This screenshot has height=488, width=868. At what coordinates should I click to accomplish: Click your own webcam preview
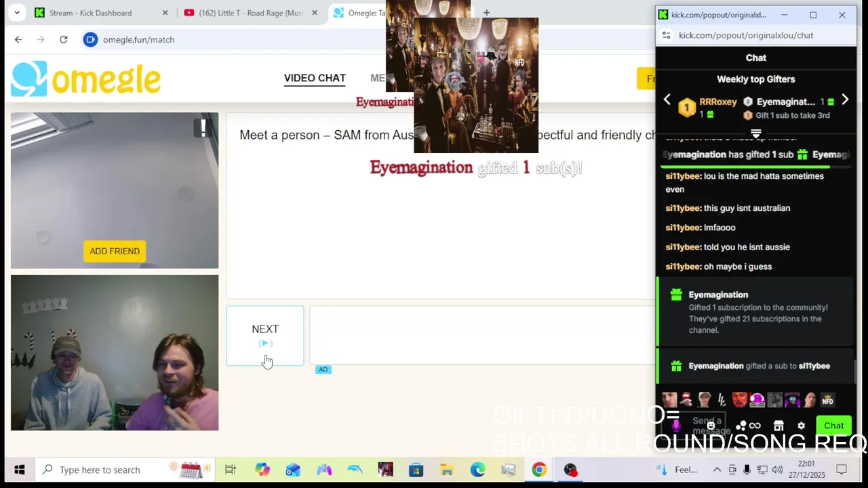pyautogui.click(x=115, y=352)
